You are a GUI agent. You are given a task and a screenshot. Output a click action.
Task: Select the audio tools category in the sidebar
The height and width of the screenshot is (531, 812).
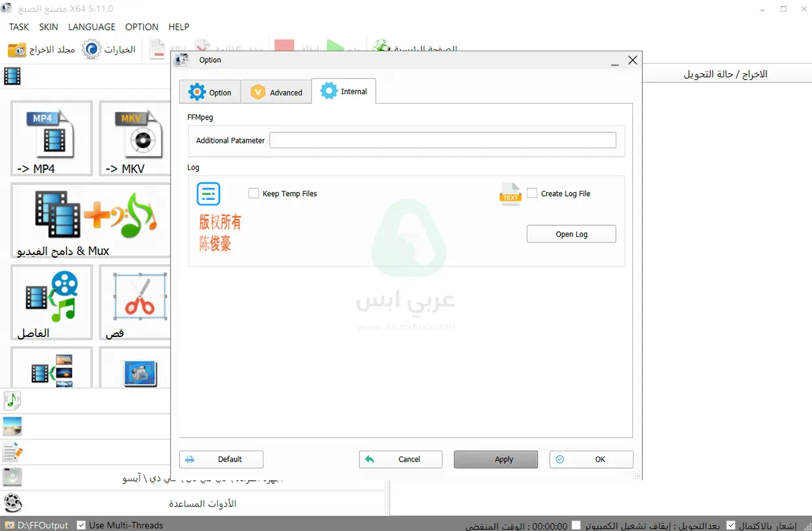click(x=12, y=401)
